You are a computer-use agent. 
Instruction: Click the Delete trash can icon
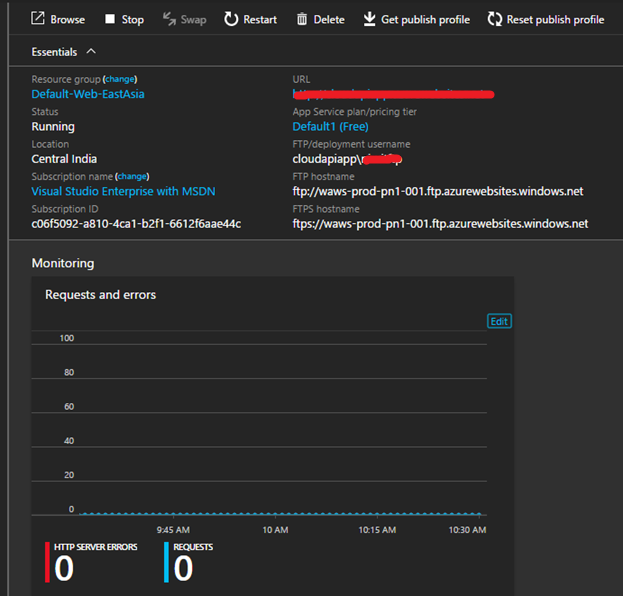pos(302,19)
